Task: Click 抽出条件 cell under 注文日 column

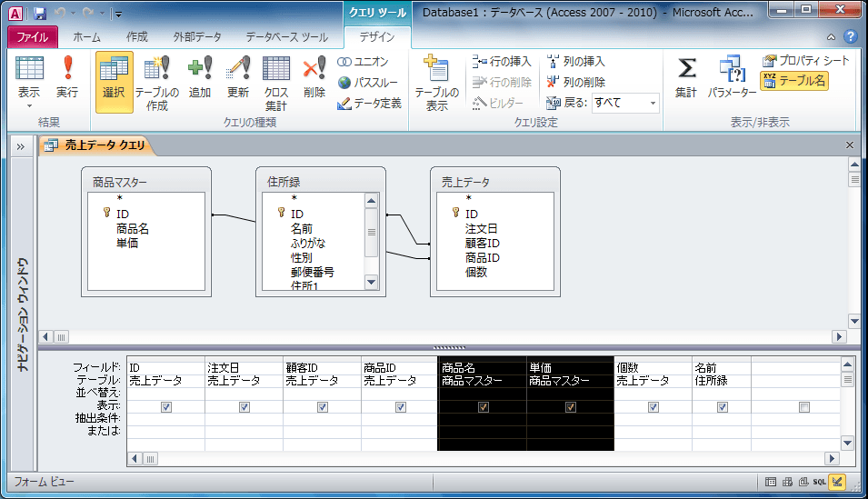Action: 244,419
